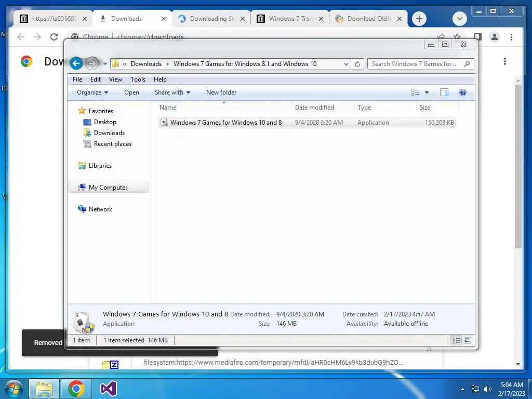The height and width of the screenshot is (399, 532).
Task: Switch to the Download OldN Chrome tab
Action: pyautogui.click(x=368, y=19)
